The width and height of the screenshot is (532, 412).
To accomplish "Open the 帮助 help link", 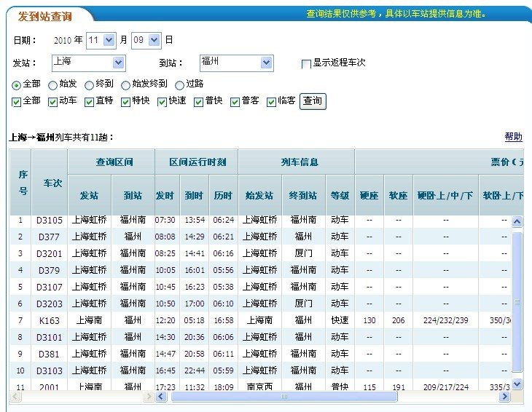I will point(513,137).
